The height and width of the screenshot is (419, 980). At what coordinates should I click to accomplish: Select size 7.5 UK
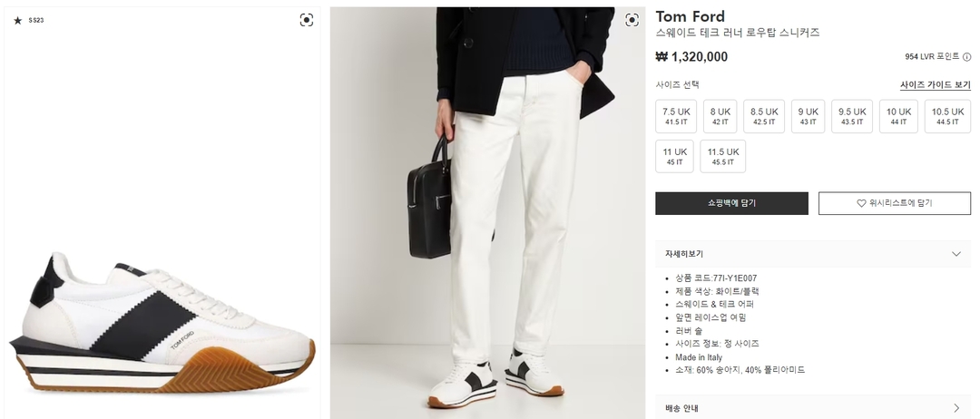pyautogui.click(x=676, y=116)
